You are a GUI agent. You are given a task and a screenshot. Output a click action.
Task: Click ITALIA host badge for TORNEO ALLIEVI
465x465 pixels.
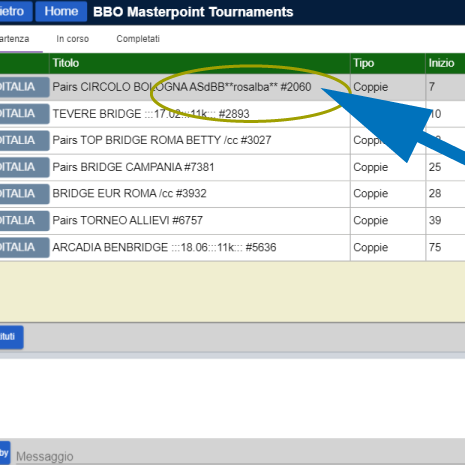[x=24, y=221]
